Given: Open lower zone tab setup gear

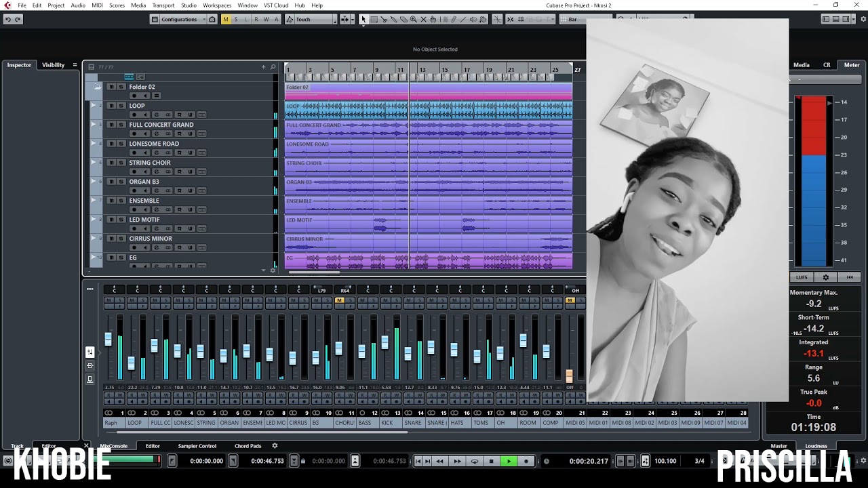Looking at the screenshot, I should [275, 446].
